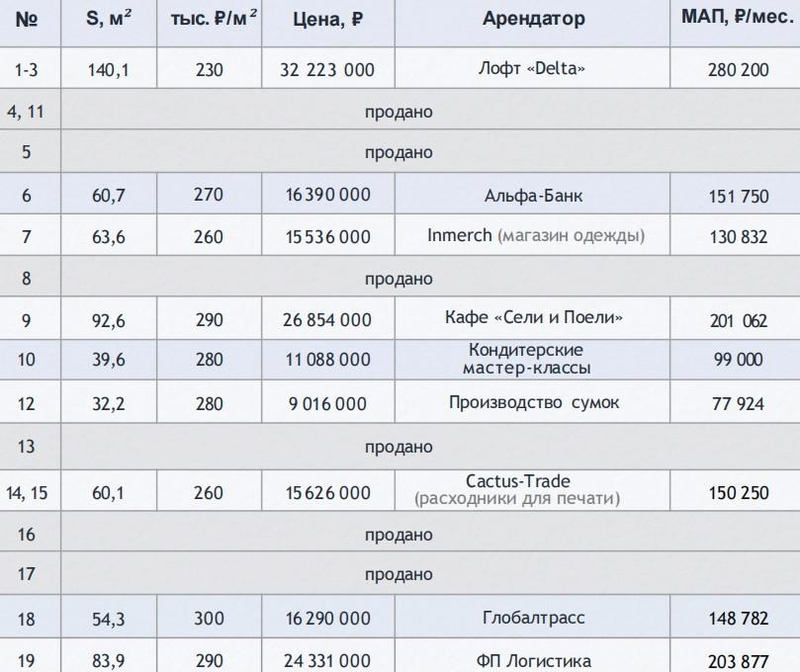The image size is (800, 672).
Task: Click the «Цена, ₽» column header
Action: click(328, 19)
